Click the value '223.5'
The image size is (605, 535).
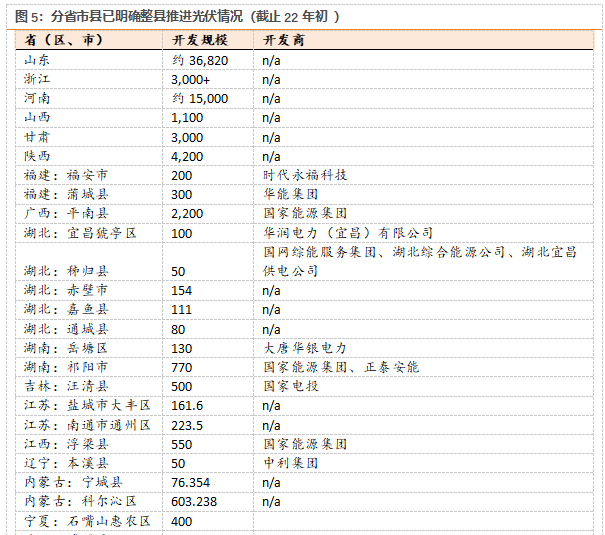coord(187,426)
